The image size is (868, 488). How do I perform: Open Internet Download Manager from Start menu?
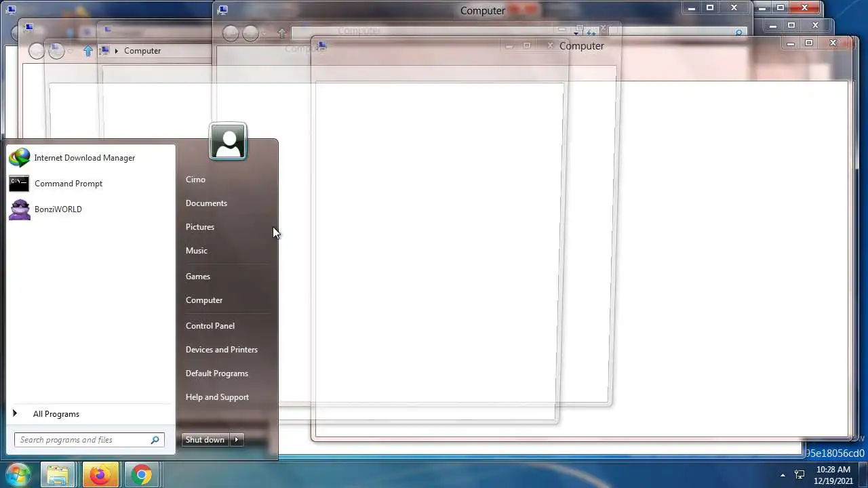click(x=90, y=158)
